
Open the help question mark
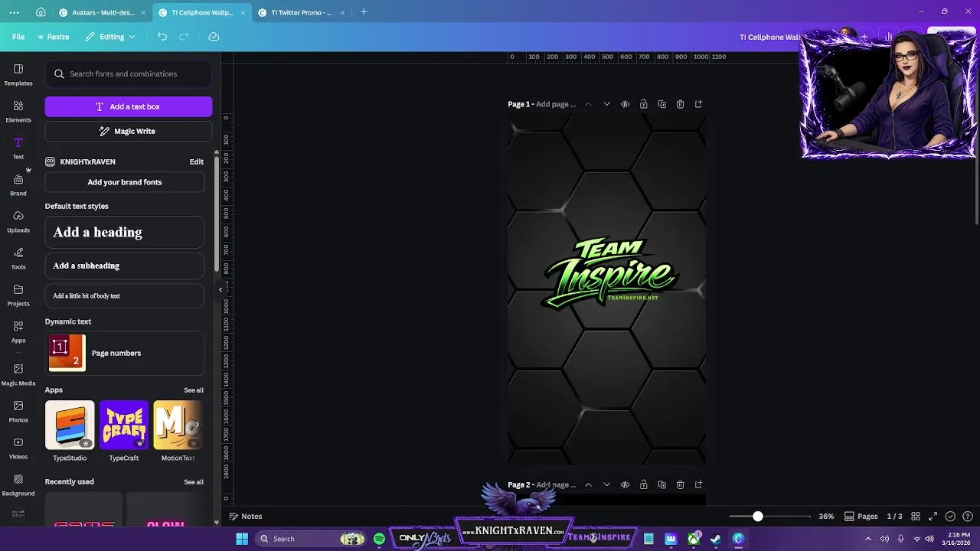(x=968, y=517)
